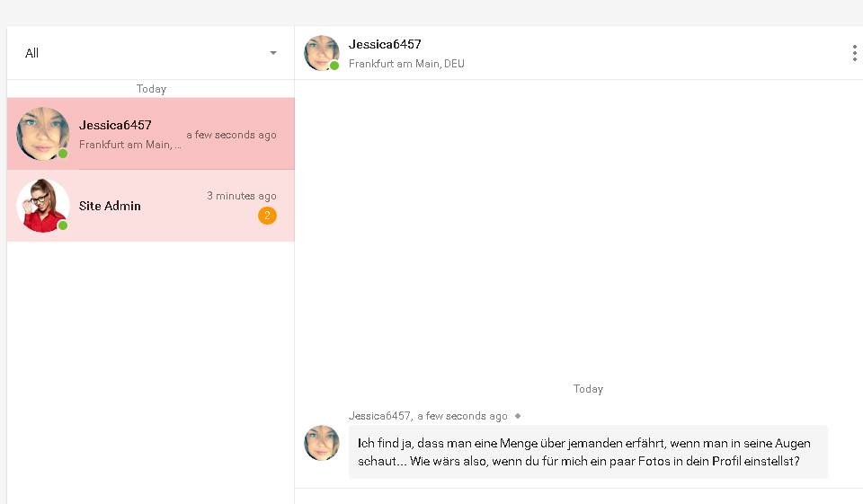Open the Site Admin conversation
This screenshot has height=504, width=863.
click(x=110, y=206)
